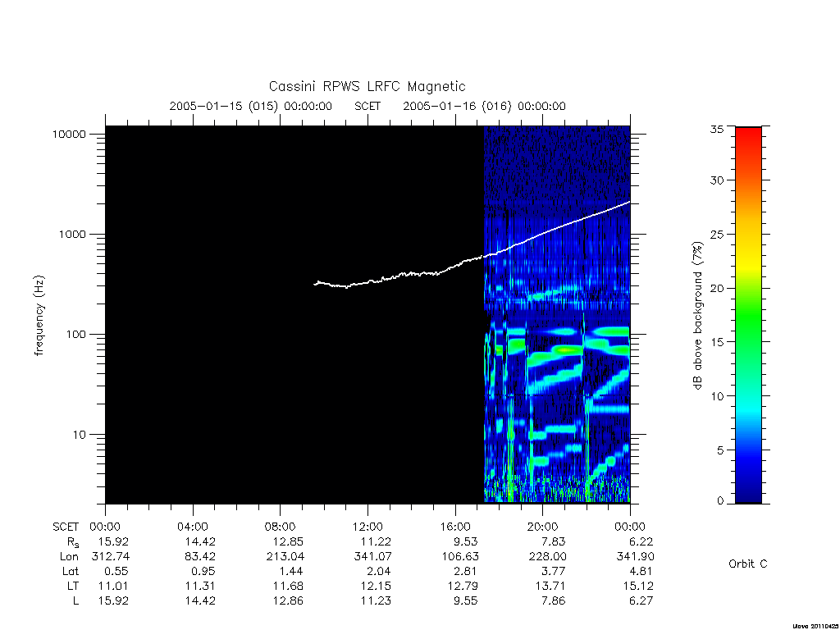Viewport: 840px width, 630px height.
Task: Click the 'Orbit C' label
Action: [748, 564]
